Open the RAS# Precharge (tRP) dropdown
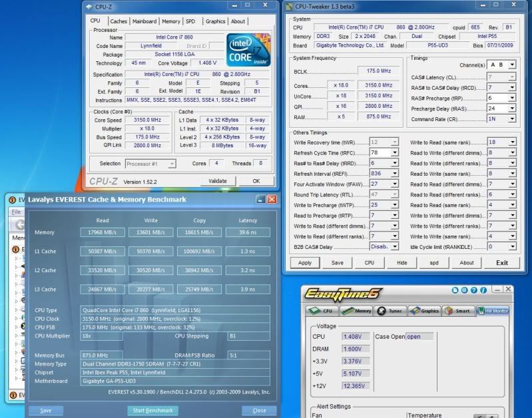 512,98
